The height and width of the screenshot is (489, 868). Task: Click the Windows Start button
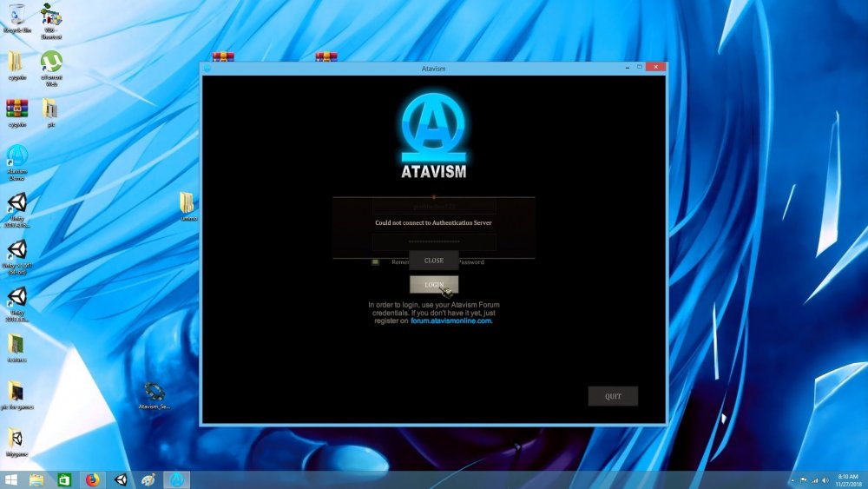11,479
